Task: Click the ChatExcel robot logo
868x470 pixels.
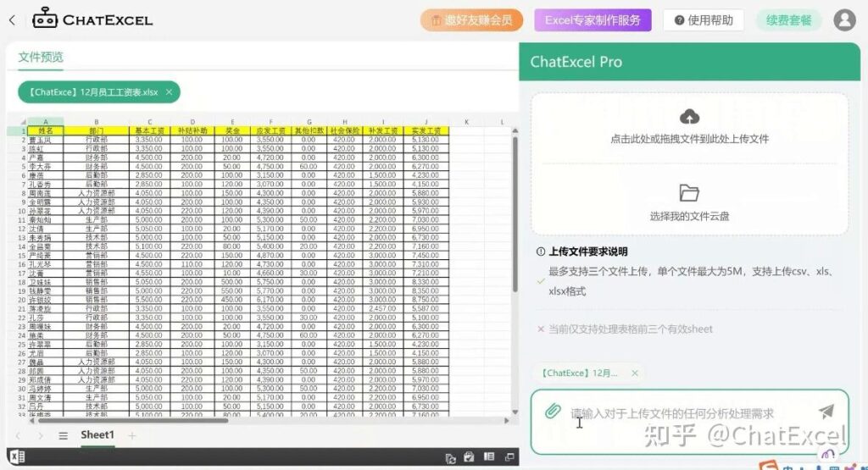Action: pos(45,18)
